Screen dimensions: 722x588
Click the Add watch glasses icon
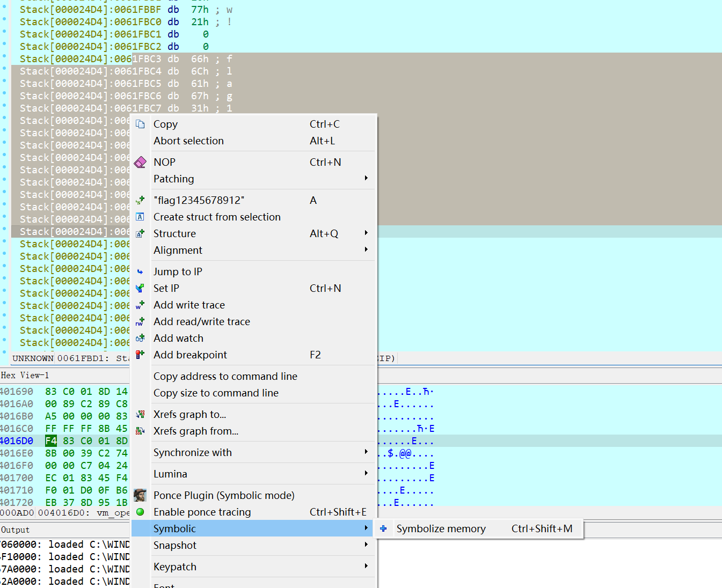(140, 338)
